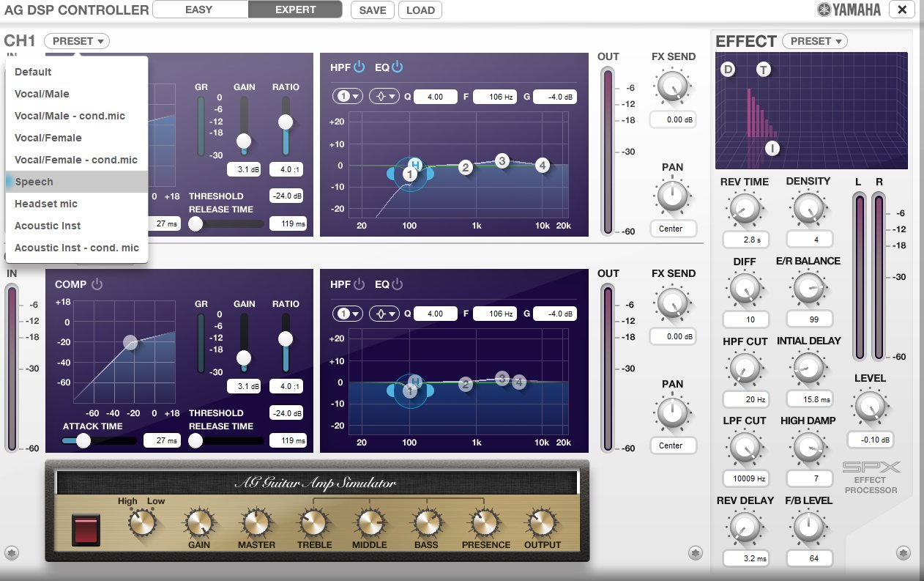Click CH1 compressor RATIO slider handle

click(286, 122)
